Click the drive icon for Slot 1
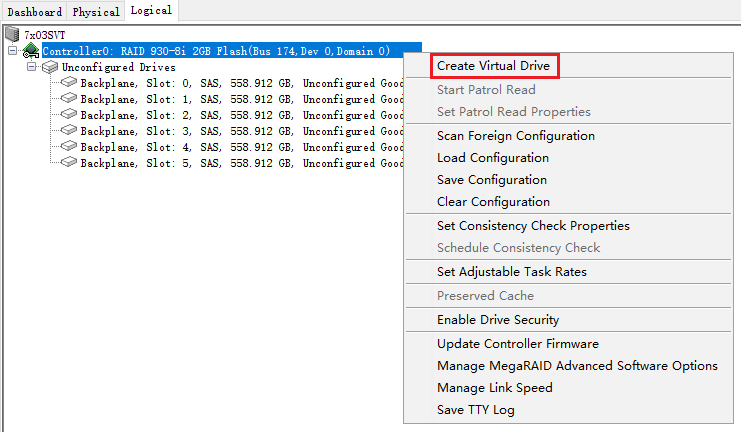 tap(69, 99)
